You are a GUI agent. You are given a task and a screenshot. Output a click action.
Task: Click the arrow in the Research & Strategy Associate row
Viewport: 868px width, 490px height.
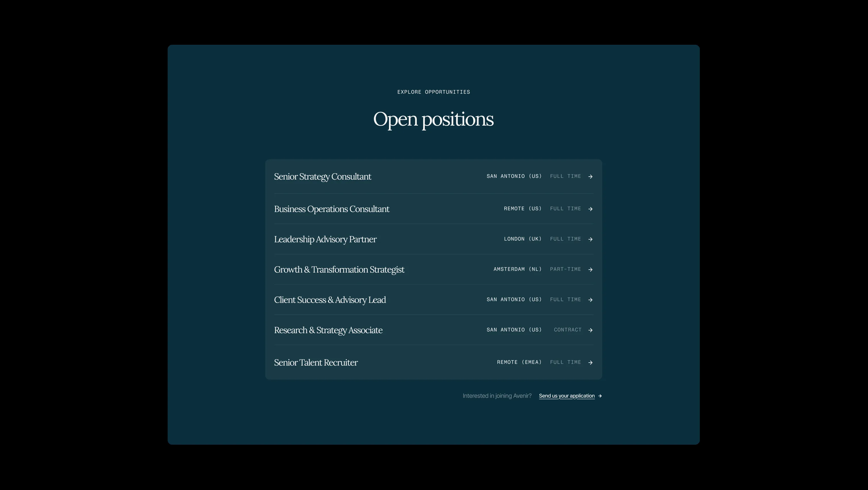tap(590, 330)
